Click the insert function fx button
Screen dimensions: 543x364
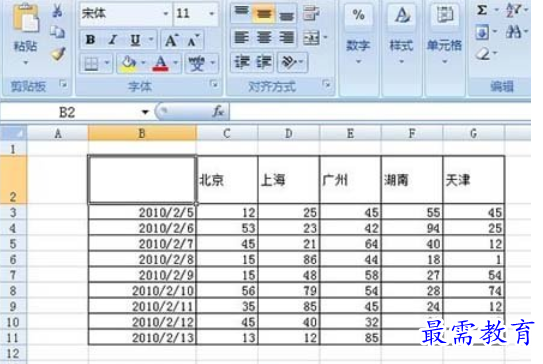(218, 112)
